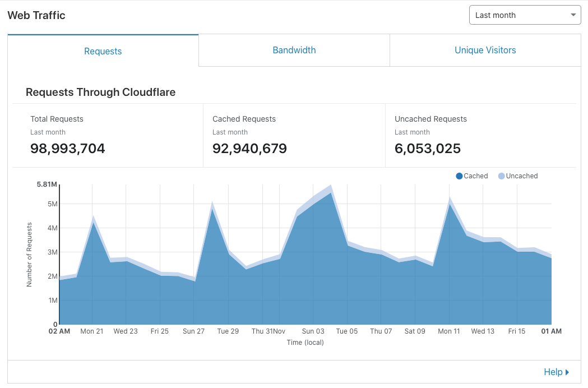Screen dimensions: 588x388
Task: Click the Requests Through Cloudflare title
Action: tap(100, 92)
